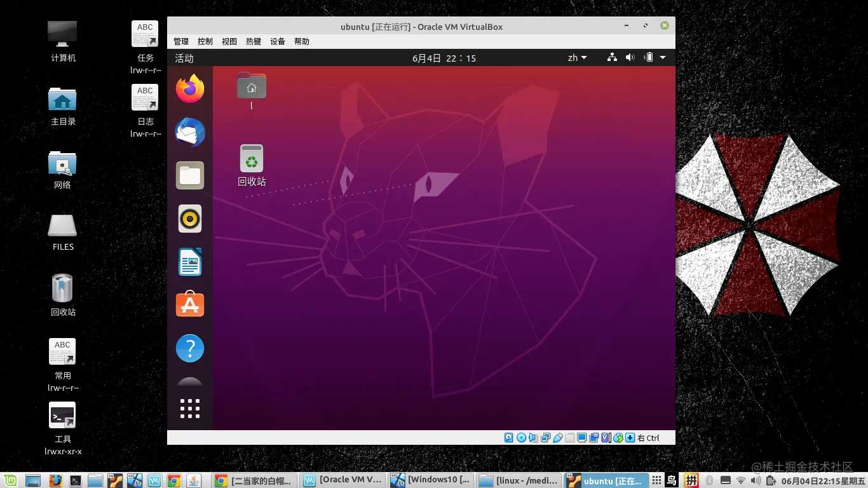Viewport: 868px width, 488px height.
Task: Open Firefox from the Ubuntu dock
Action: pyautogui.click(x=190, y=89)
